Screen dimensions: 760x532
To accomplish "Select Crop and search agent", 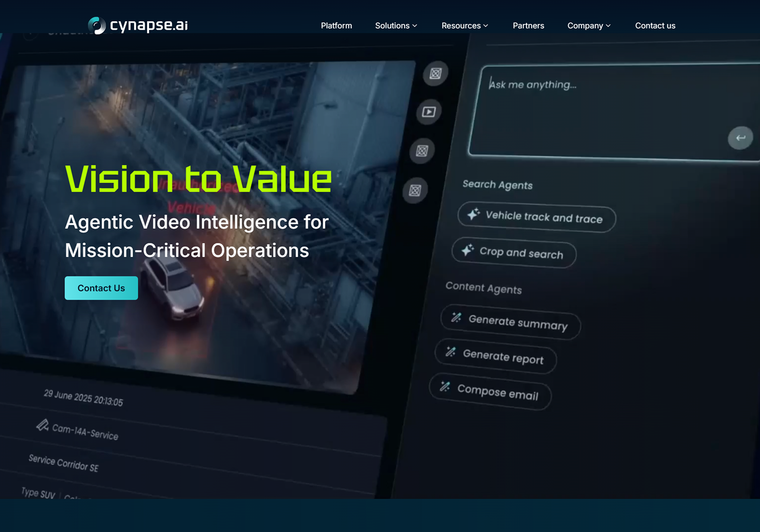I will tap(514, 253).
